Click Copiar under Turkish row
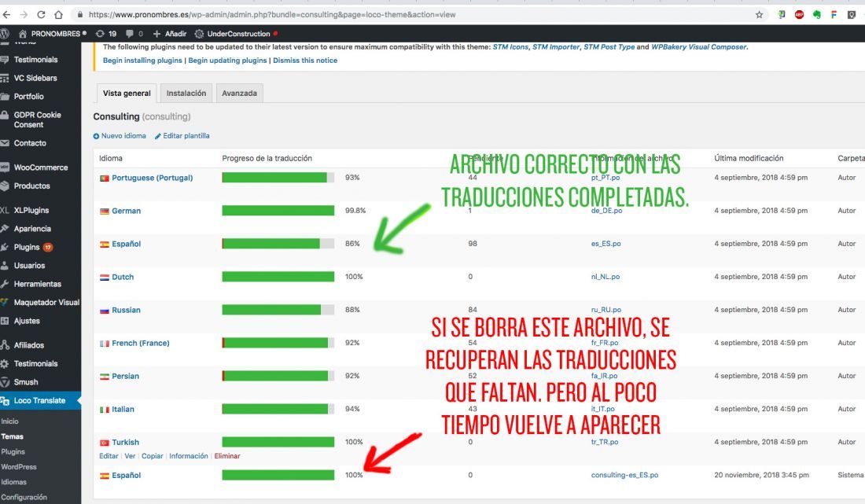Image resolution: width=865 pixels, height=504 pixels. [153, 457]
